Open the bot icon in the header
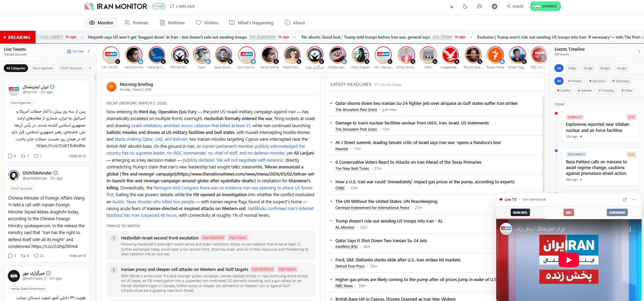644x301 pixels. [x=480, y=6]
